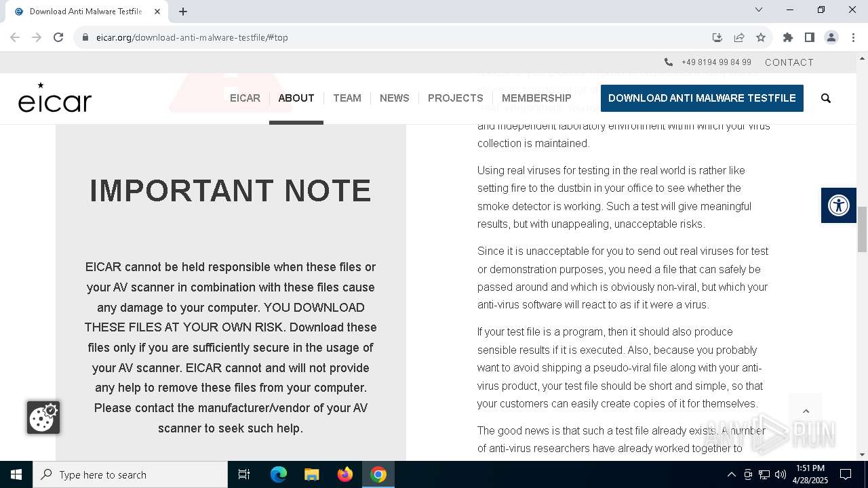868x488 pixels.
Task: Click the taskbar search box
Action: [130, 474]
